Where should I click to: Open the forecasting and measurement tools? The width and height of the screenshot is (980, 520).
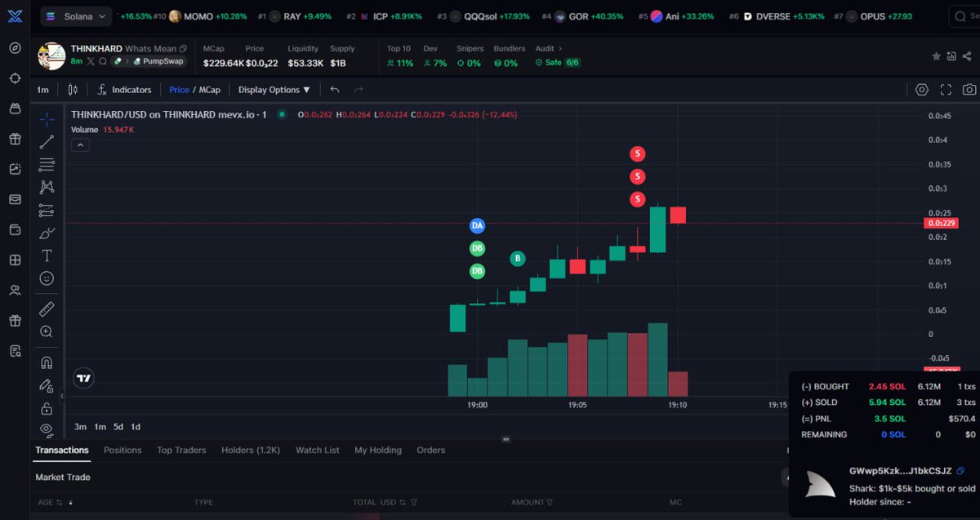[x=47, y=211]
